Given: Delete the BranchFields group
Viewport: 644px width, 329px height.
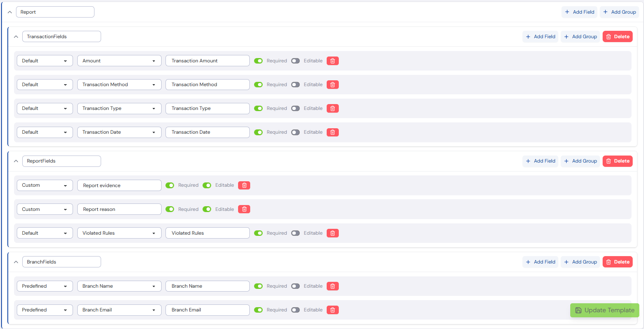Looking at the screenshot, I should coord(617,262).
